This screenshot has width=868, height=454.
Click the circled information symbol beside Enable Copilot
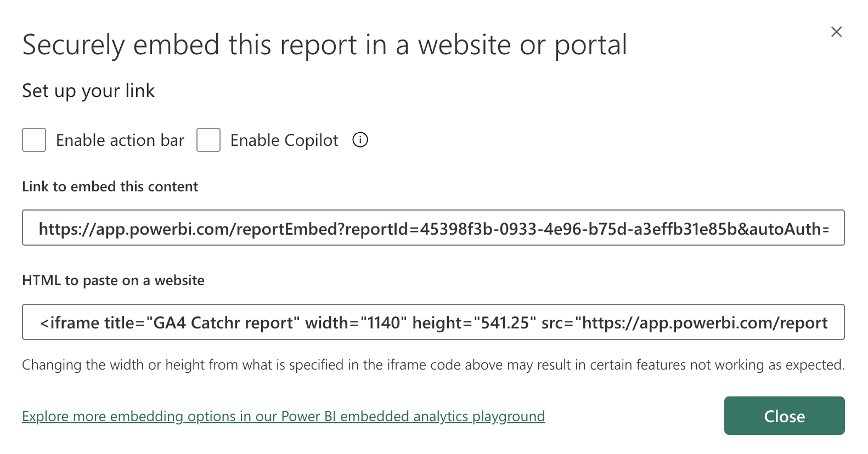pyautogui.click(x=360, y=140)
